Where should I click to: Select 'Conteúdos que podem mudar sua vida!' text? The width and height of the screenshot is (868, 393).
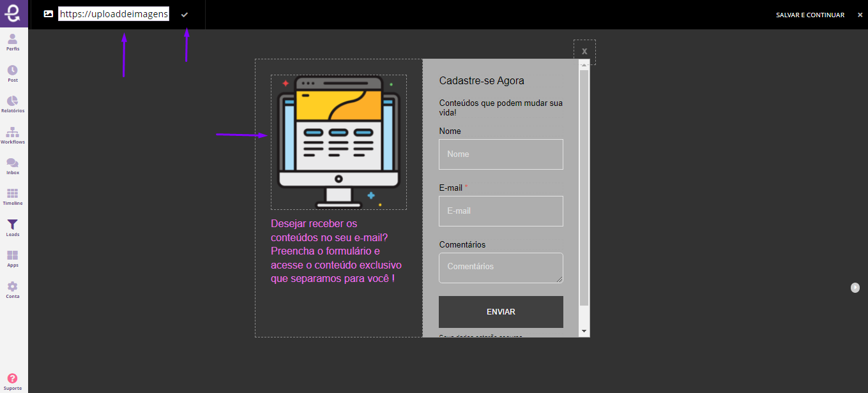501,108
